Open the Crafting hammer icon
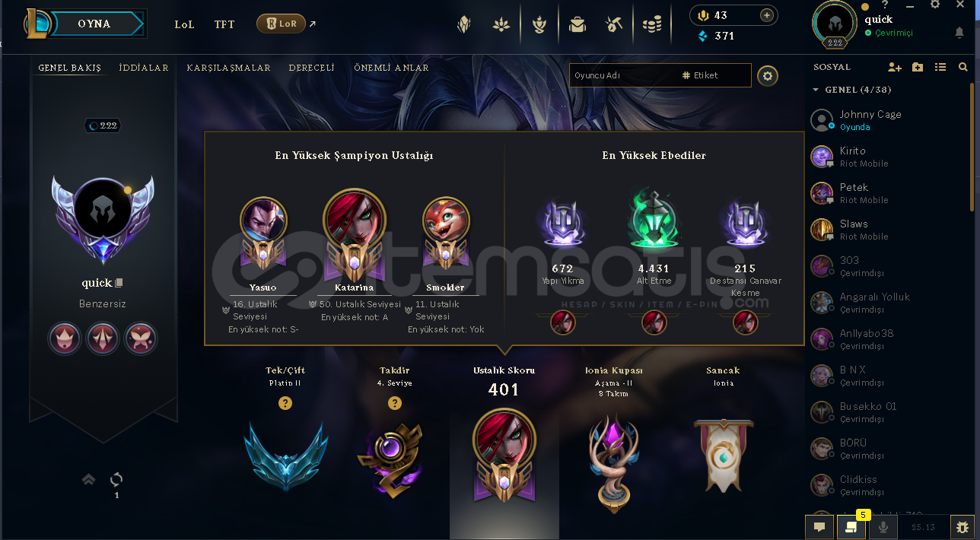980x540 pixels. click(615, 25)
